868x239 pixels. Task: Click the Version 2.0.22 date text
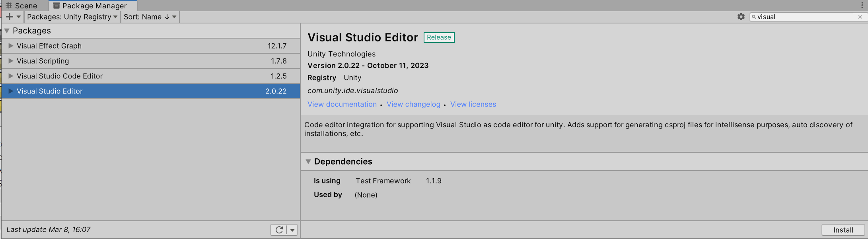[x=368, y=66]
